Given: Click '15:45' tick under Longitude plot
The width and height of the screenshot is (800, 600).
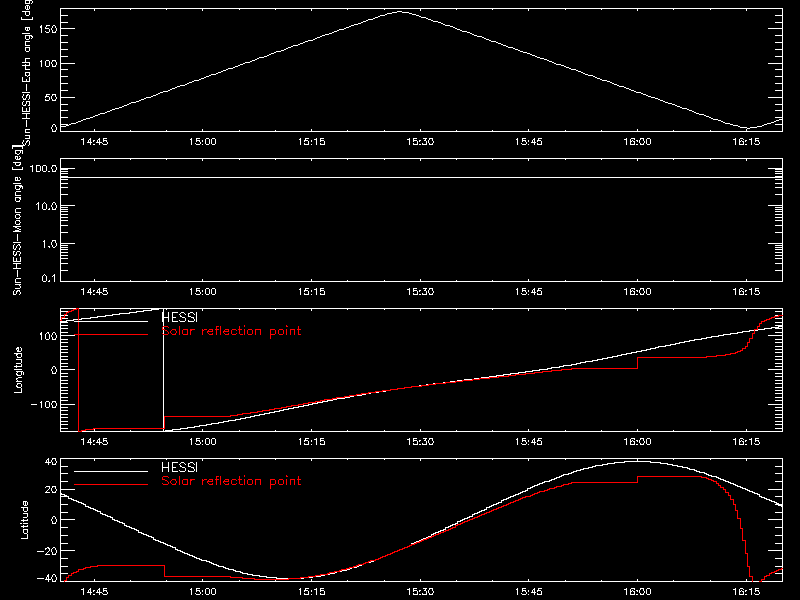Looking at the screenshot, I should pyautogui.click(x=529, y=441).
